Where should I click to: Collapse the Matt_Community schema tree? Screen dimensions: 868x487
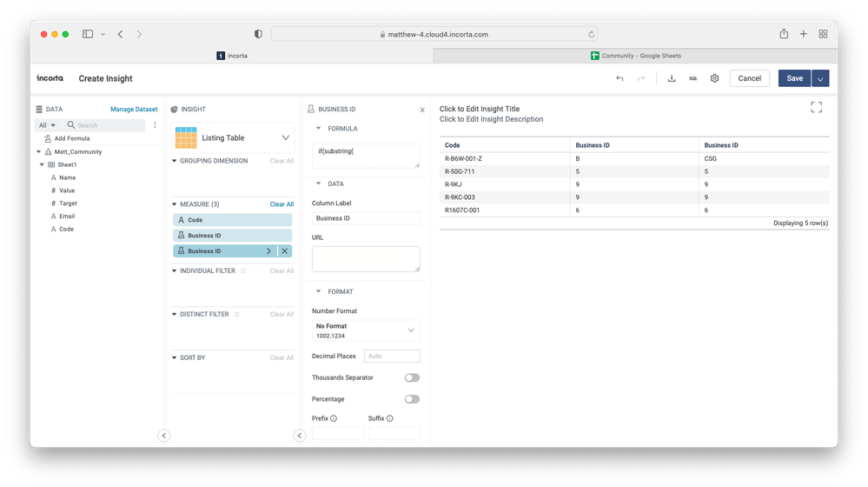39,152
